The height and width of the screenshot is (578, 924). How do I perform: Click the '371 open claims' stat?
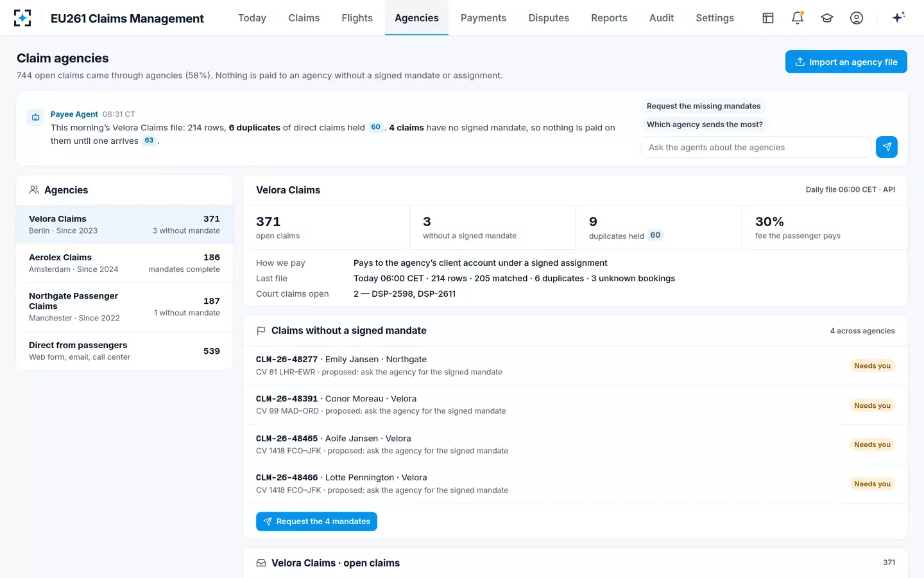point(326,227)
